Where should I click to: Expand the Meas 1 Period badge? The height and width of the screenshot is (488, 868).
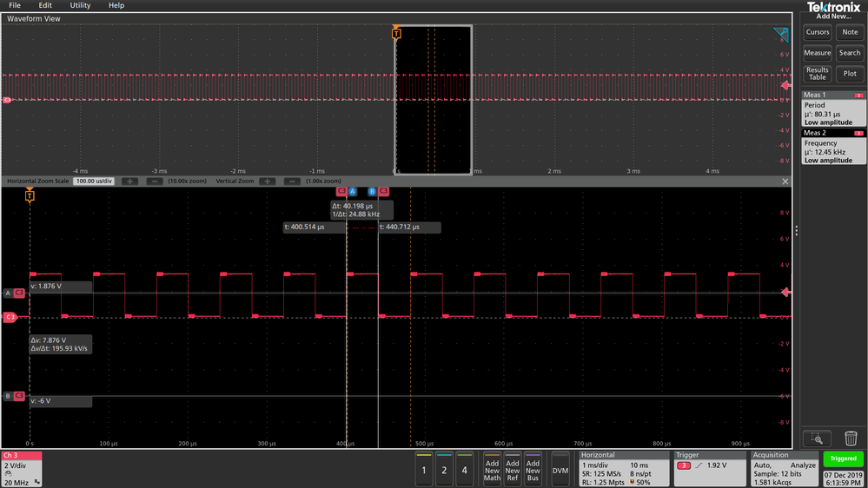coord(833,109)
